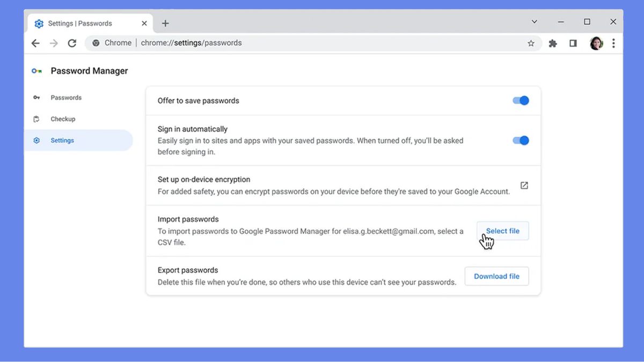Click Select file to import passwords
Viewport: 644px width, 362px height.
[x=502, y=231]
